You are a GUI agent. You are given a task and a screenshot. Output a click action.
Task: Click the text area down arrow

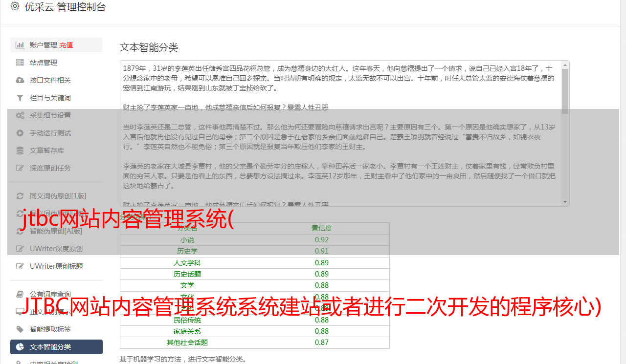click(565, 202)
